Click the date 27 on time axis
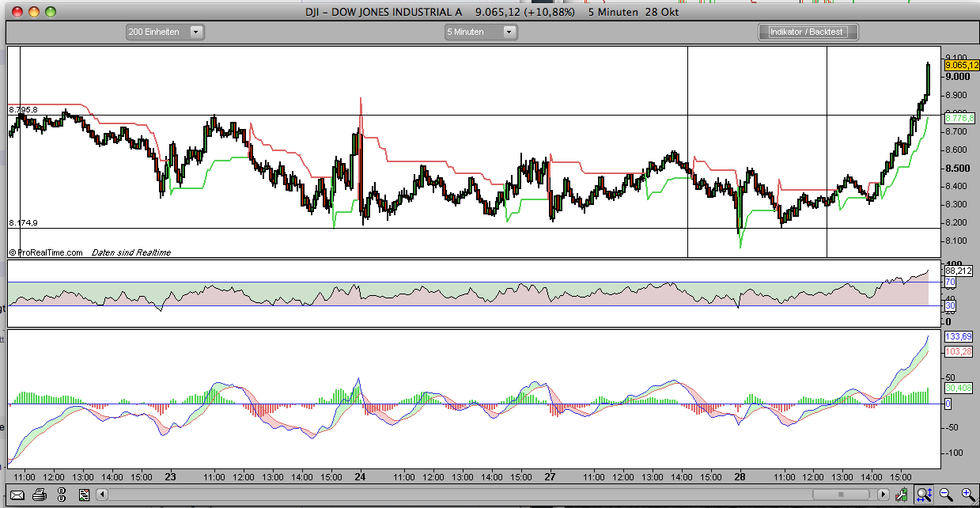Image resolution: width=980 pixels, height=508 pixels. tap(551, 477)
